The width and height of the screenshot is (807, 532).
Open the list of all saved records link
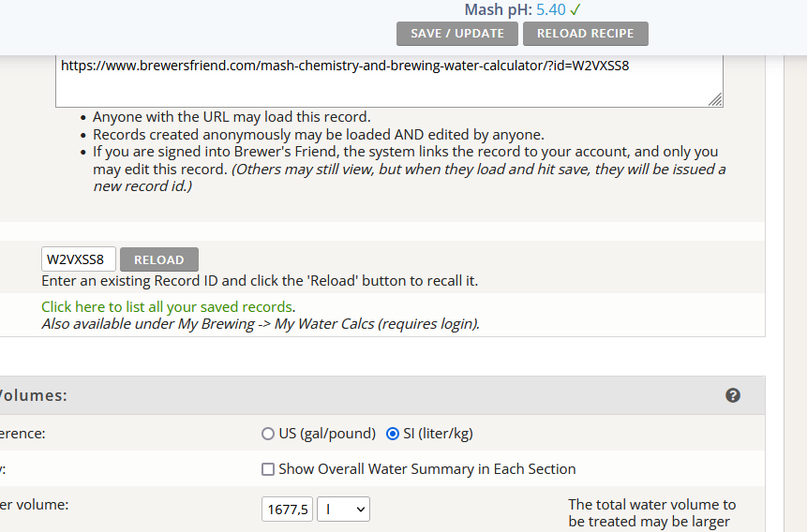(167, 307)
